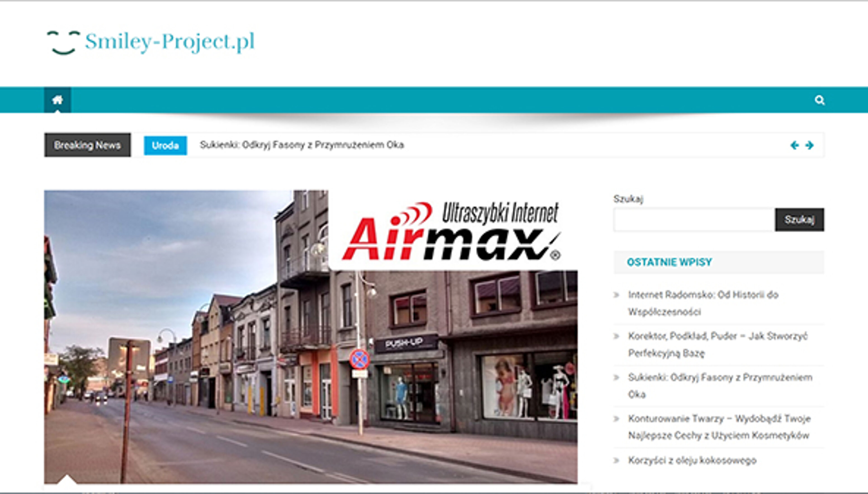Click inside the Szukaj search field
Image resolution: width=868 pixels, height=494 pixels.
(x=694, y=220)
